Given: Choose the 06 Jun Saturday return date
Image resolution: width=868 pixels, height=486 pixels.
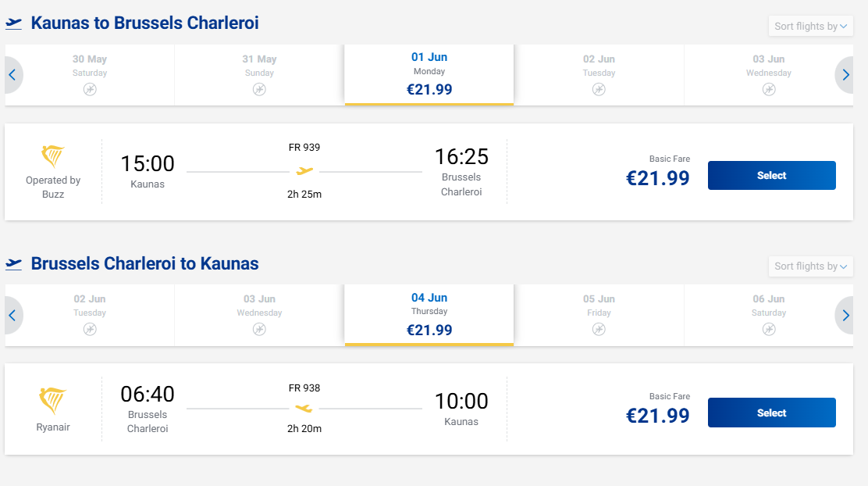Looking at the screenshot, I should (768, 314).
